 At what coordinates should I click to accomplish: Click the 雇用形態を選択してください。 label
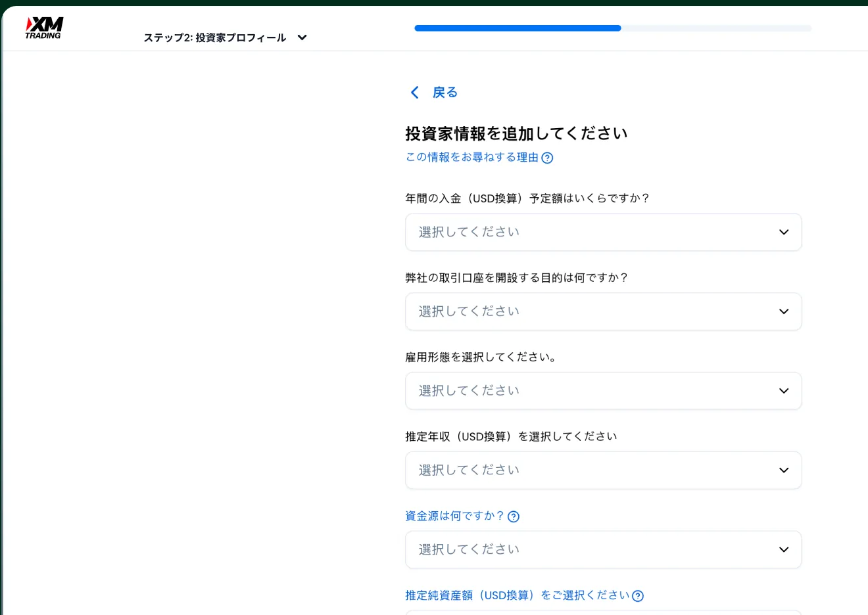(482, 357)
